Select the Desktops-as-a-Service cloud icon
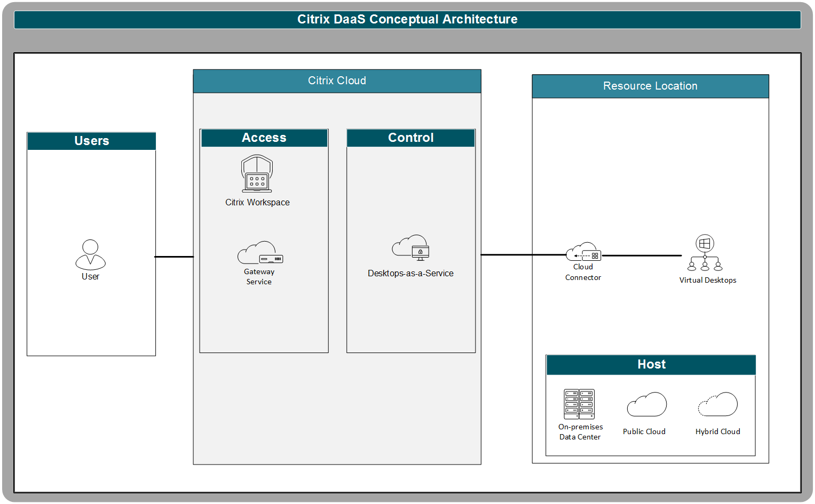 410,248
